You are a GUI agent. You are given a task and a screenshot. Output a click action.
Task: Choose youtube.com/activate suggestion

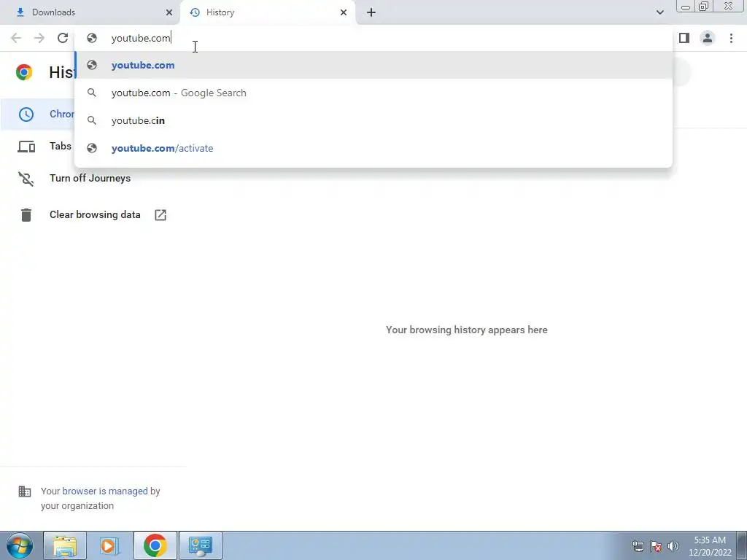coord(373,148)
